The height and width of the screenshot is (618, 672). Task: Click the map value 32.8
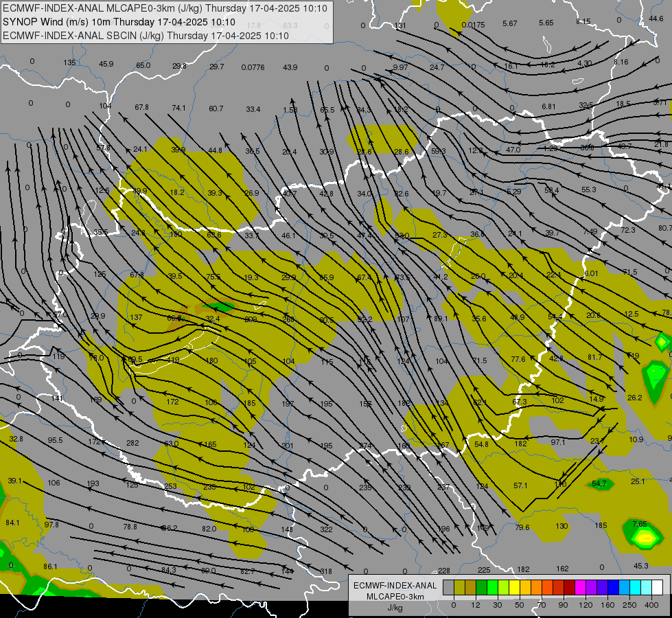[16, 439]
